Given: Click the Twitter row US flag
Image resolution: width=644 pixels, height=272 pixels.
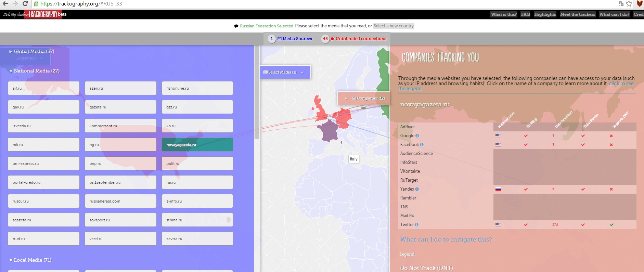Looking at the screenshot, I should (498, 225).
